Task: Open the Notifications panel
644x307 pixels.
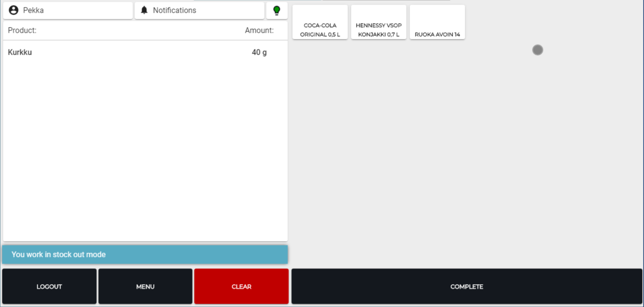Action: pos(199,10)
